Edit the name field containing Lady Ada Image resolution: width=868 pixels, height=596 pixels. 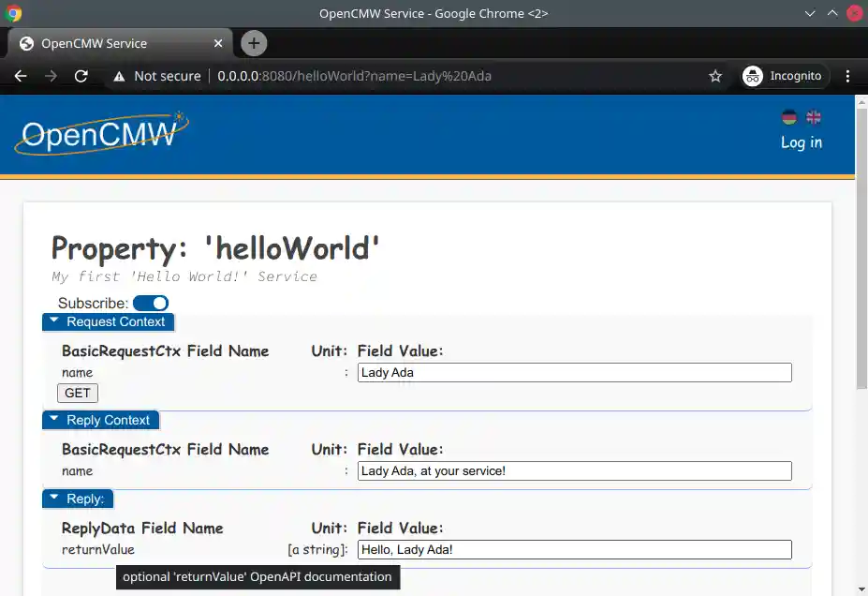(573, 372)
